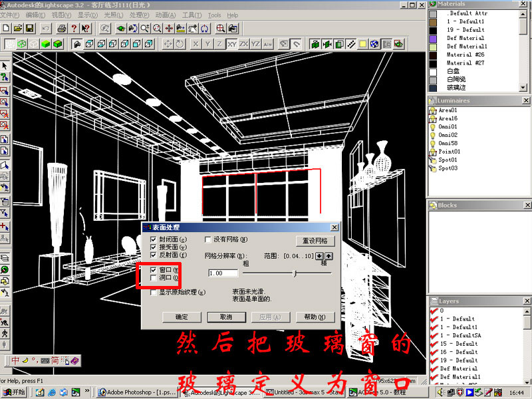Select Spot03 luminaire
Image resolution: width=532 pixels, height=399 pixels.
coord(448,168)
